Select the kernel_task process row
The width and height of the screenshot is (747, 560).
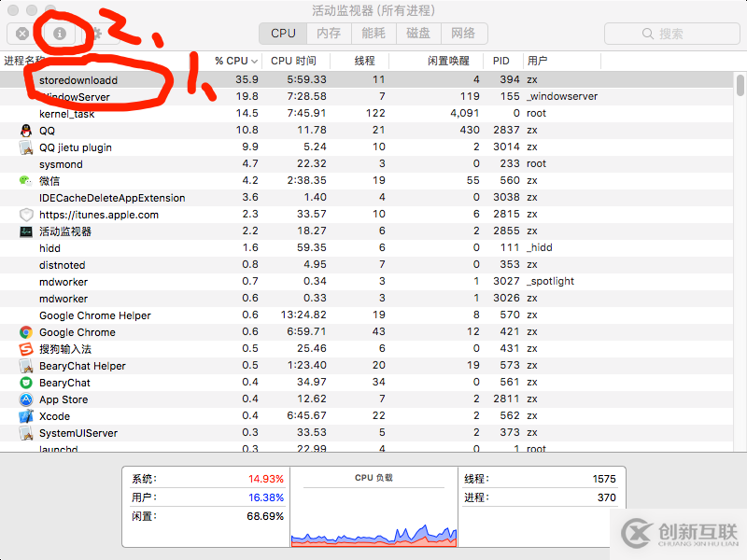click(x=366, y=113)
